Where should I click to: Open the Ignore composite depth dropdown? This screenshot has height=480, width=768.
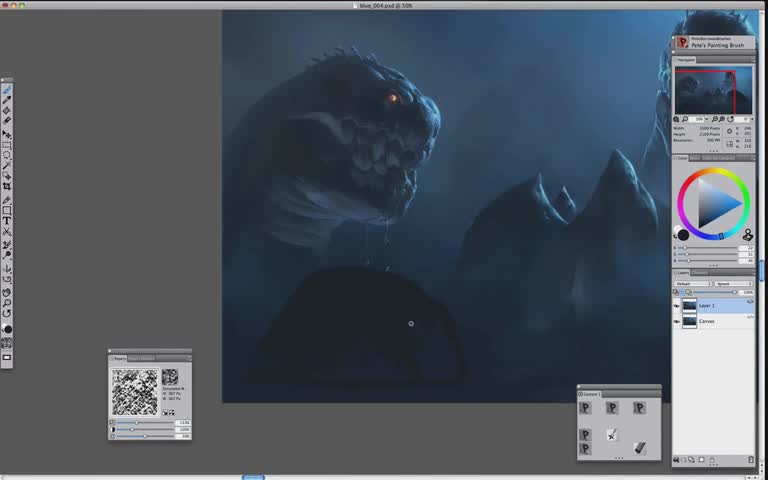coord(733,284)
